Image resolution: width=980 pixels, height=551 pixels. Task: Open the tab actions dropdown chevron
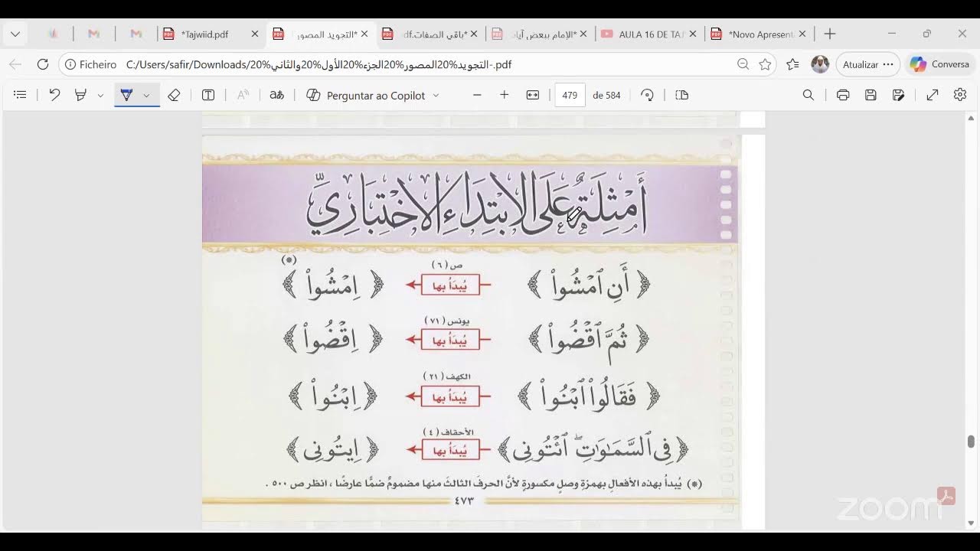click(15, 34)
